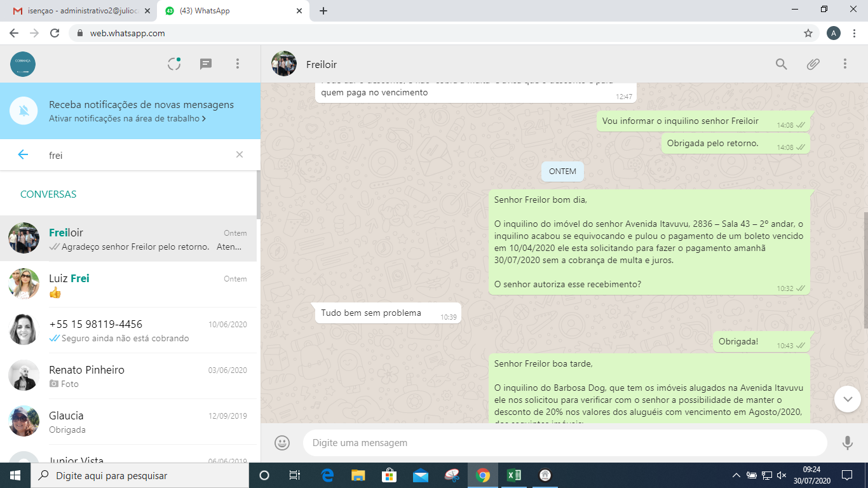Enable desktop notifications via banner link
This screenshot has height=488, width=868.
(127, 119)
